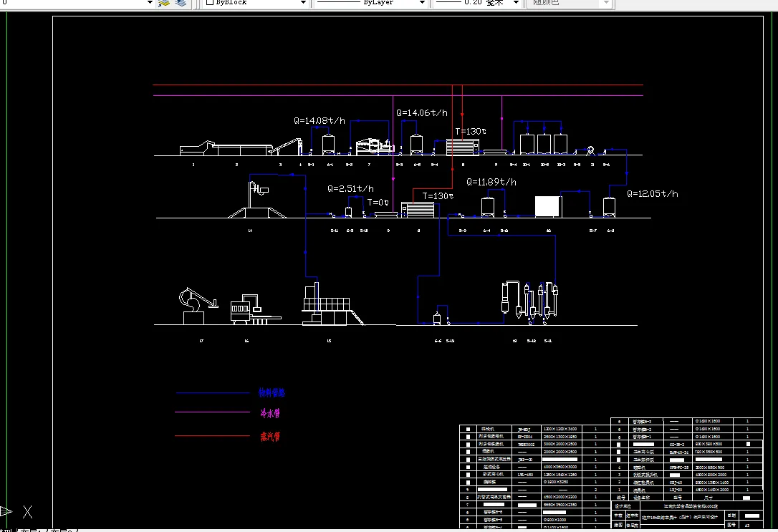Select the Q=12.05t/h flow label
This screenshot has height=532, width=778.
[652, 194]
